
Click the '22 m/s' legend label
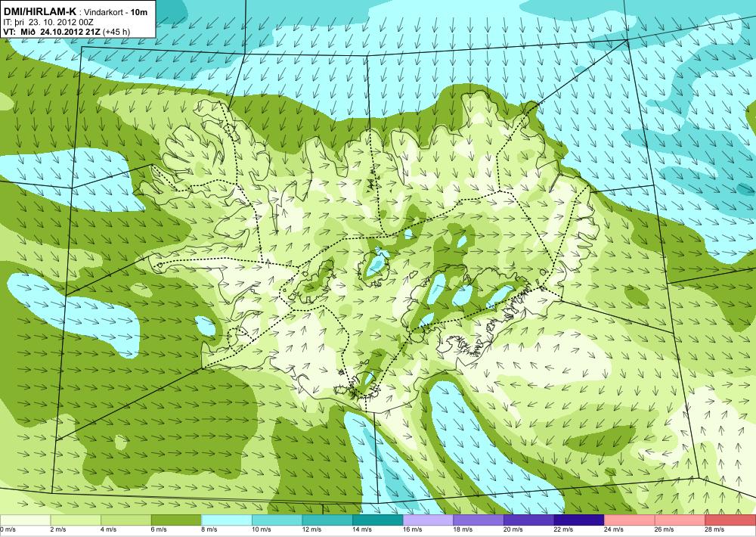[564, 529]
